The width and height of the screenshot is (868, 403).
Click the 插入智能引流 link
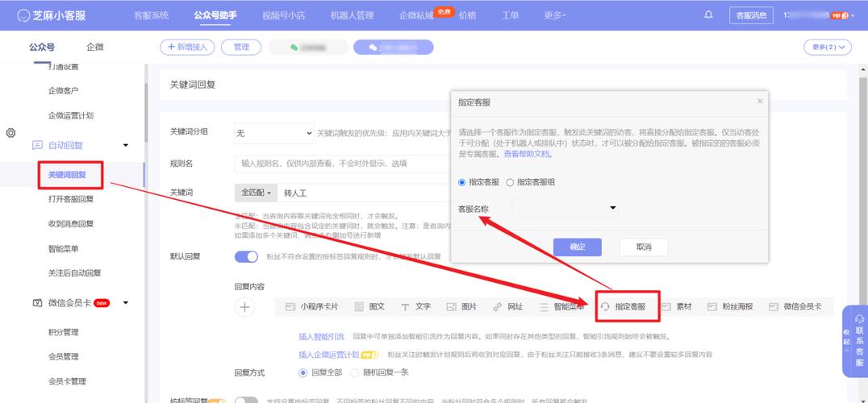pyautogui.click(x=322, y=337)
